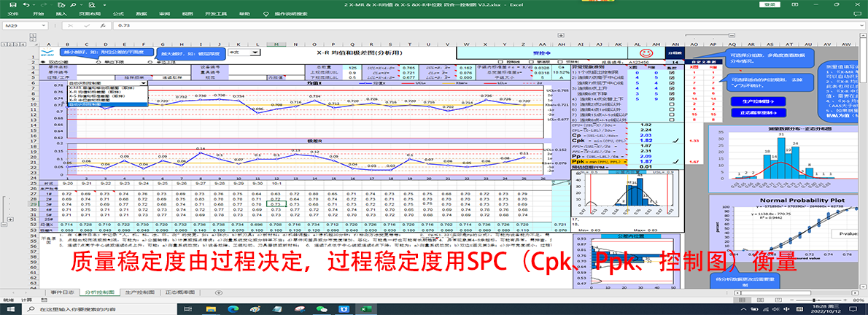The height and width of the screenshot is (315, 868).
Task: Toggle the checkbox for rule 3 连续6点上升
Action: point(672,88)
